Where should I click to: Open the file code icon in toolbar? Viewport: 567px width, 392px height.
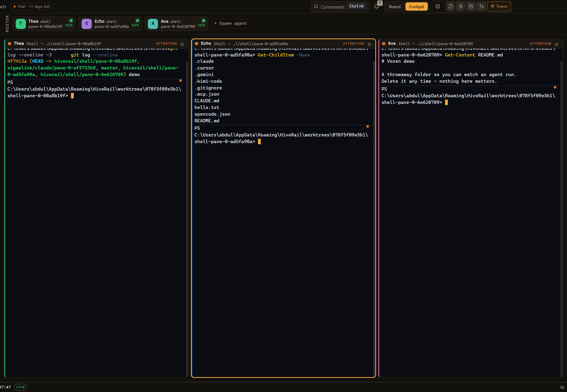pos(450,7)
